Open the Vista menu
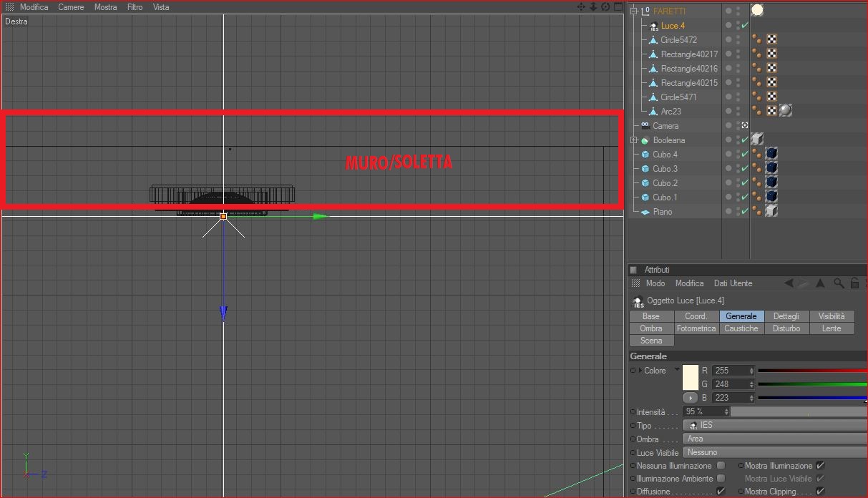The width and height of the screenshot is (868, 498). [161, 7]
